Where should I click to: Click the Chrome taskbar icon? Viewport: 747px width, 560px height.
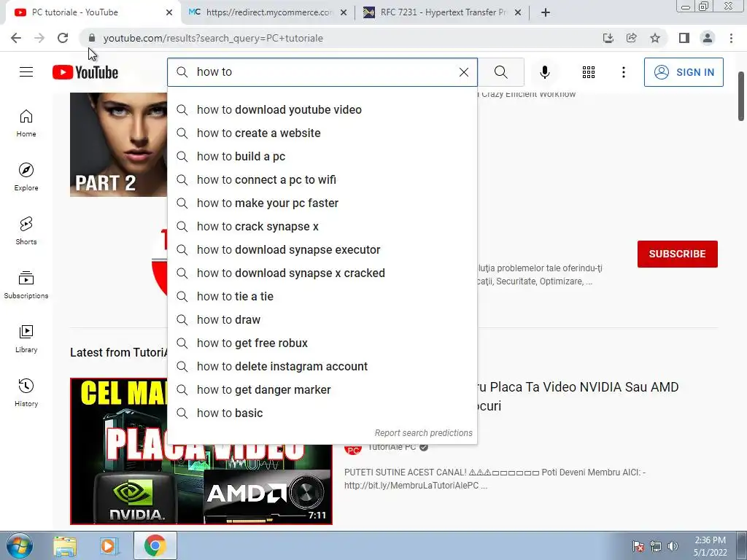click(x=155, y=545)
